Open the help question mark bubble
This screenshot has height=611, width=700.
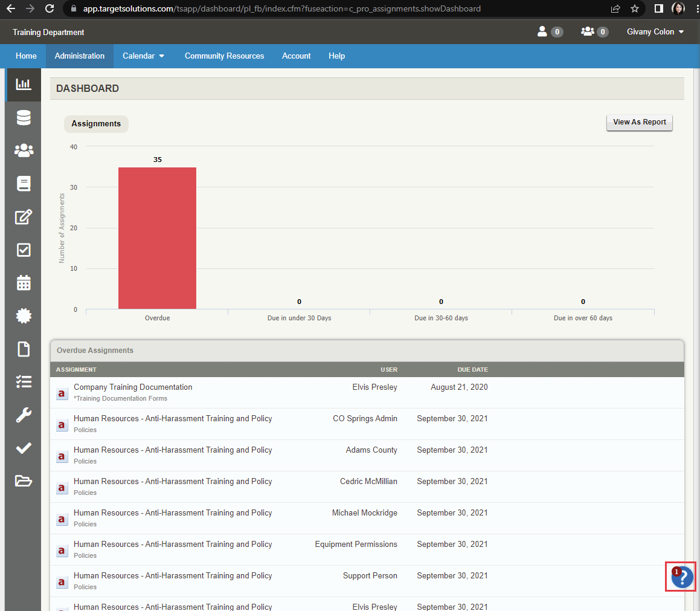681,577
